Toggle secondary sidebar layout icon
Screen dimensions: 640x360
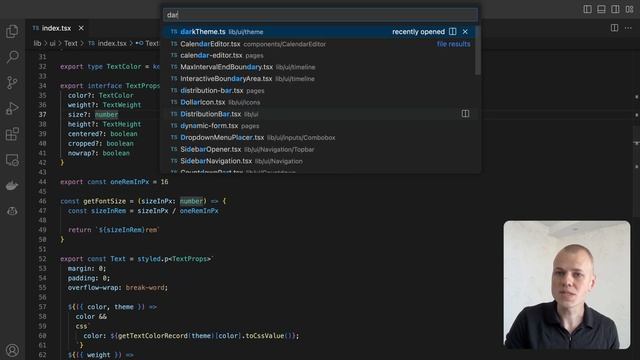pos(615,9)
